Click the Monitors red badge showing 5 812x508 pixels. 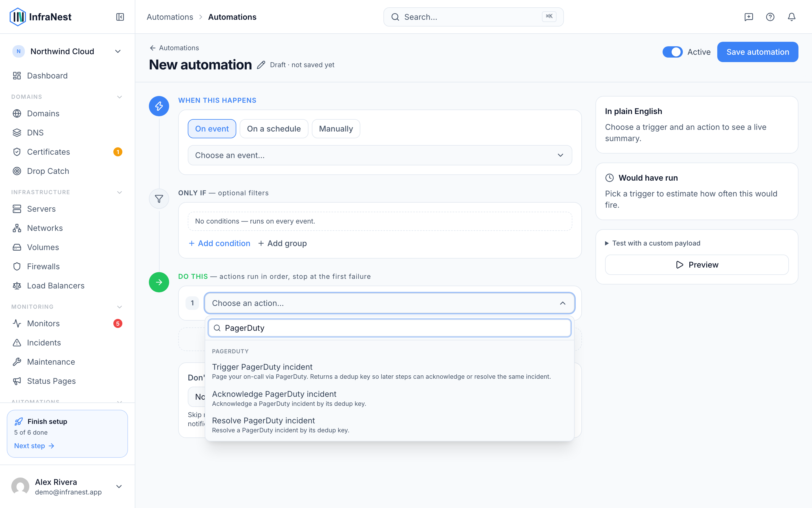(x=118, y=323)
